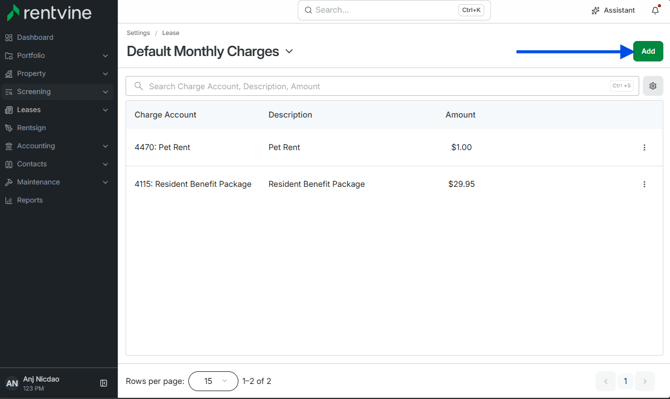Click the Contacts book icon
This screenshot has height=399, width=670.
pyautogui.click(x=9, y=164)
